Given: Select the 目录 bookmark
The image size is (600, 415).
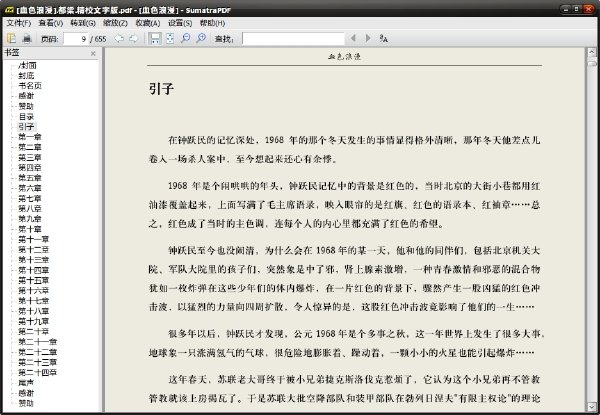Looking at the screenshot, I should [26, 117].
